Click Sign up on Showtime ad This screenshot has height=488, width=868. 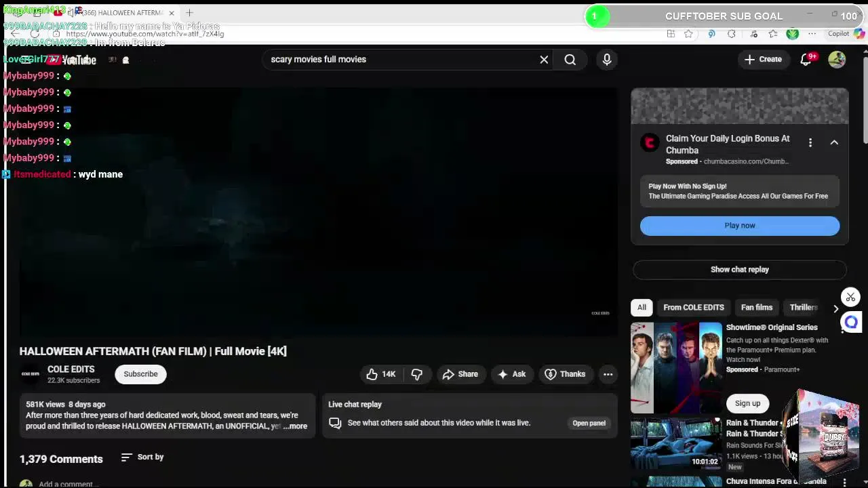pyautogui.click(x=748, y=403)
